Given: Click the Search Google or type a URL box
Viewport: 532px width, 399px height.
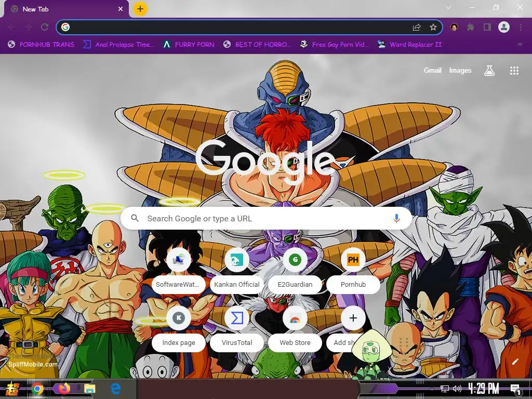Looking at the screenshot, I should click(x=266, y=219).
